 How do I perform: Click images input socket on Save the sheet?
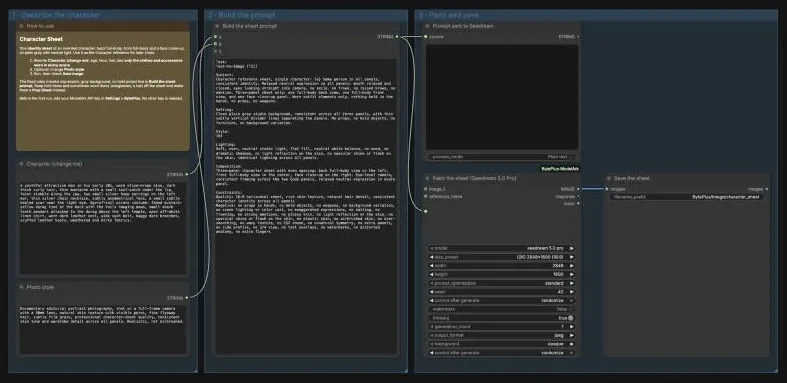pyautogui.click(x=607, y=189)
